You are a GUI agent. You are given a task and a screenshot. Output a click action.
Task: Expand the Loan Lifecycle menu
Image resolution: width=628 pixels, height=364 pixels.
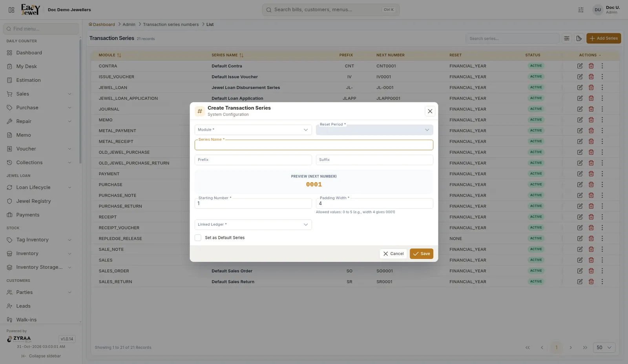pos(40,187)
